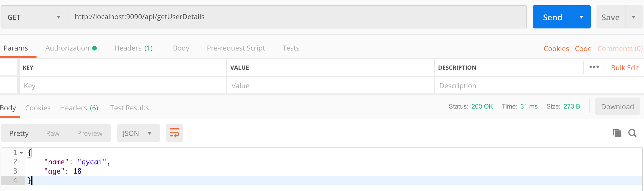Open the request Headers (1) tab
The image size is (644, 191).
click(x=133, y=48)
